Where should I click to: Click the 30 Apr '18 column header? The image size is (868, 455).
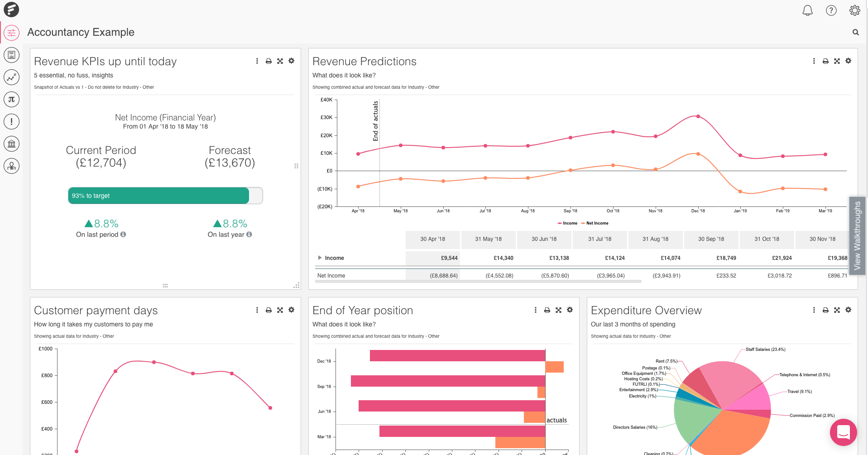pos(432,239)
